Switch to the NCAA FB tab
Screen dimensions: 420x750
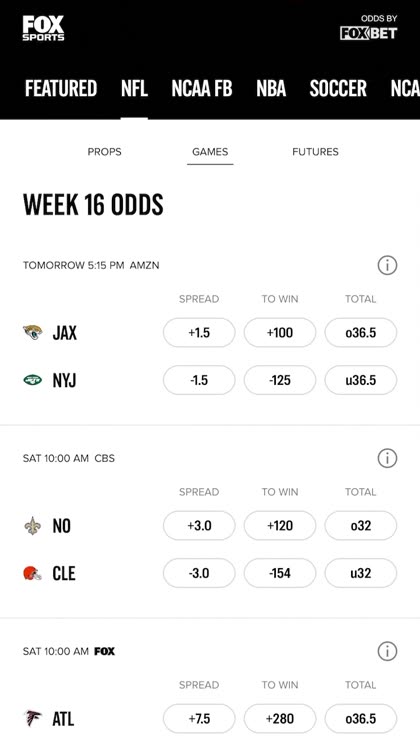pos(202,88)
